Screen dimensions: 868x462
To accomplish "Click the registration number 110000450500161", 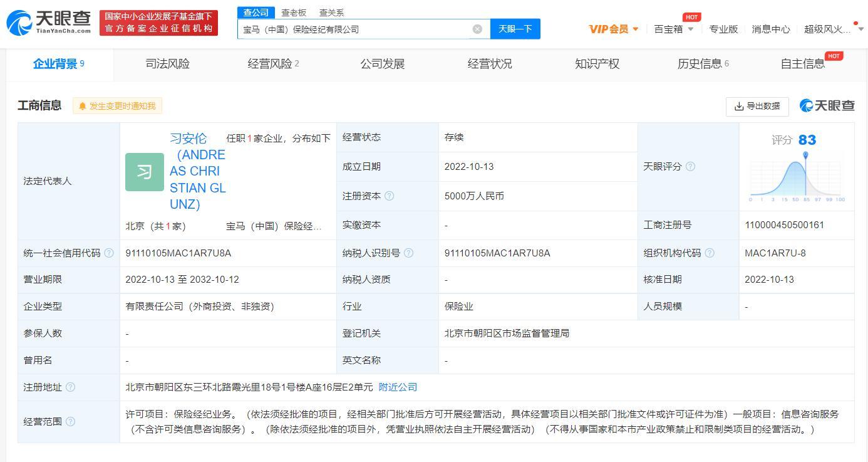I will coord(784,225).
